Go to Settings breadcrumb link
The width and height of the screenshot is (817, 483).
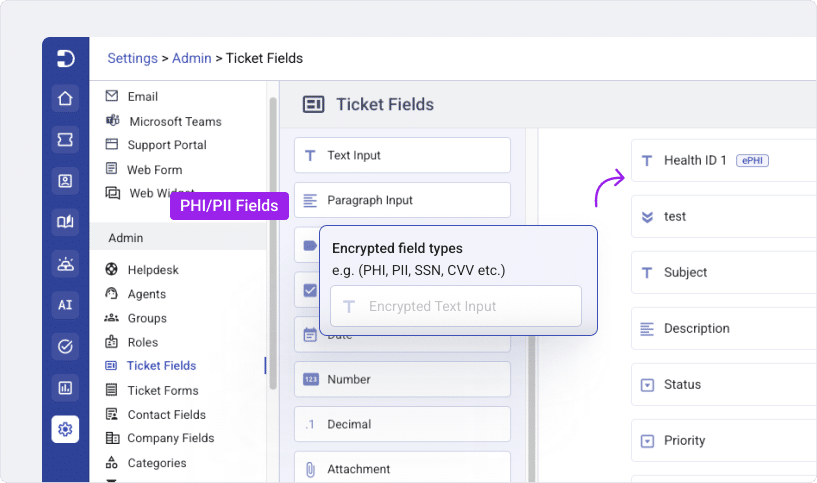tap(132, 58)
